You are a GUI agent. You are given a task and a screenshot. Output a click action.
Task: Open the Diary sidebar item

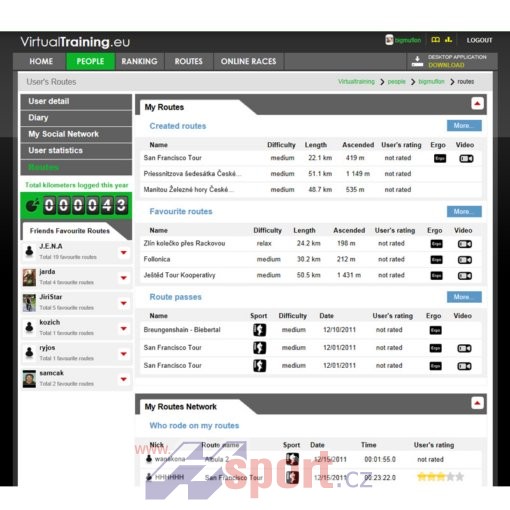[x=76, y=118]
